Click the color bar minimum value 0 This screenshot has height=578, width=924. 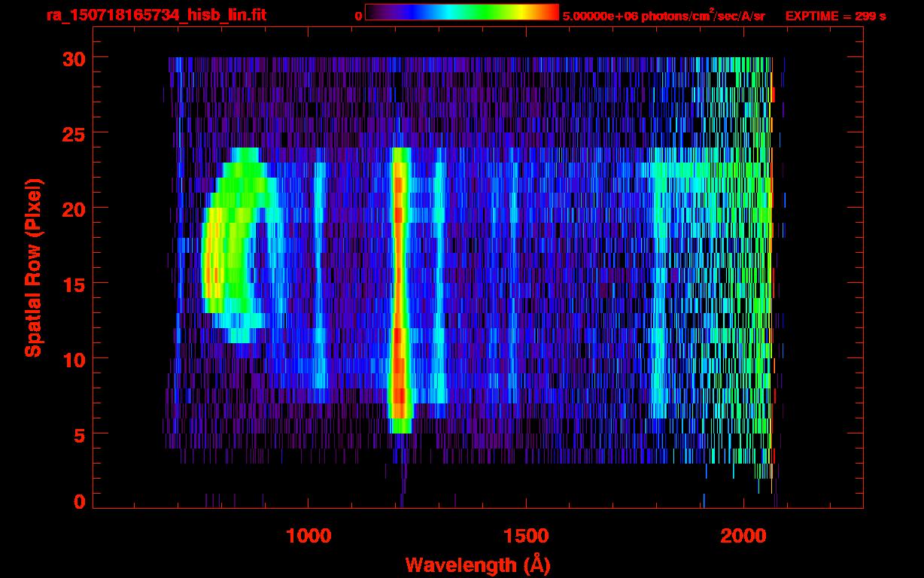358,16
